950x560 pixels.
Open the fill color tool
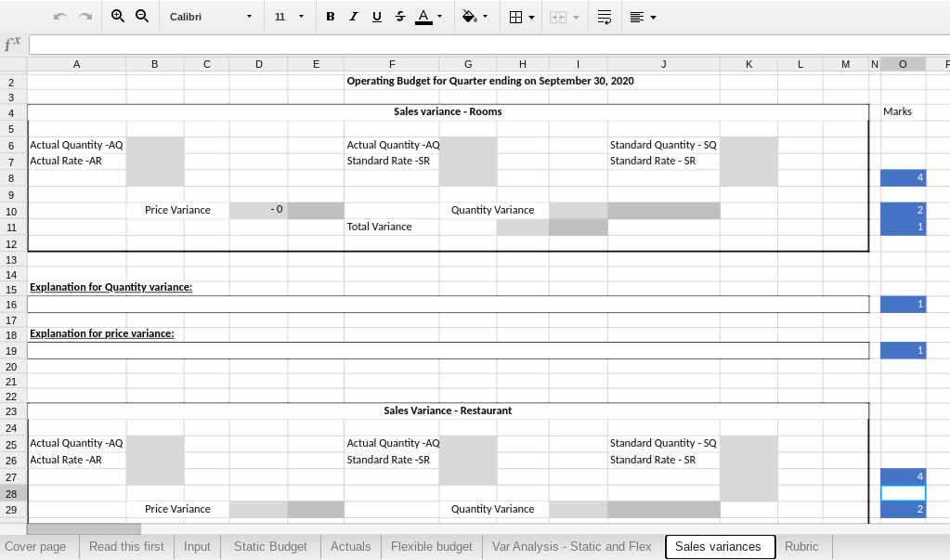(470, 16)
